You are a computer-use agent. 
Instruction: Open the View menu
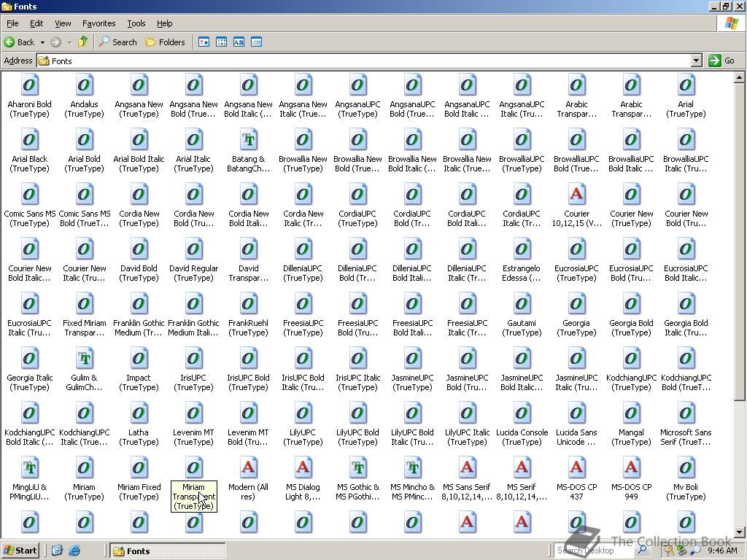63,23
